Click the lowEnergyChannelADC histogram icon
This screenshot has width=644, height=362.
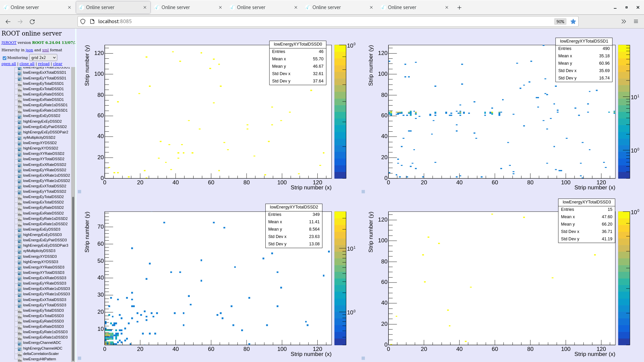20,343
